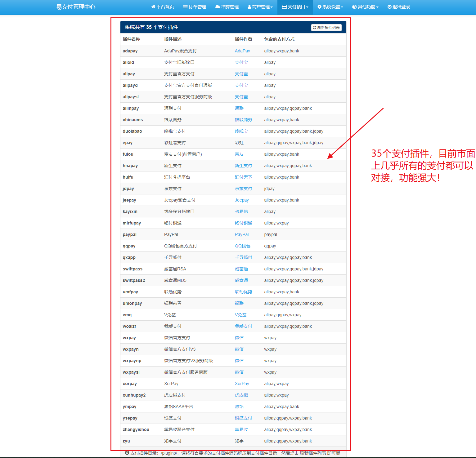Open the 铭付银通 author link

coord(244,223)
